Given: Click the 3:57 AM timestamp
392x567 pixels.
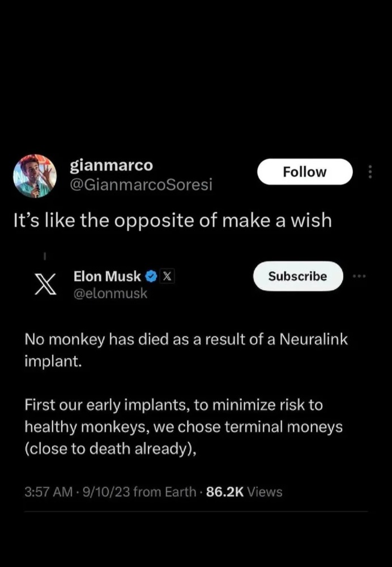Looking at the screenshot, I should pyautogui.click(x=49, y=492).
